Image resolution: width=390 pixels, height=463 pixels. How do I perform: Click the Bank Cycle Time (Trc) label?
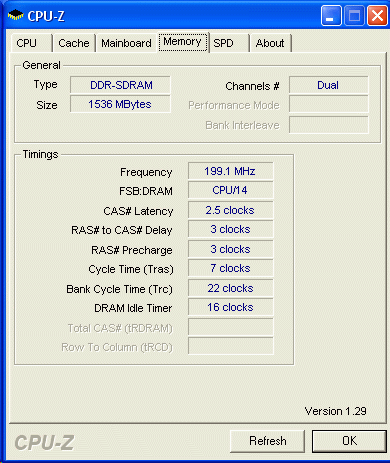[119, 289]
